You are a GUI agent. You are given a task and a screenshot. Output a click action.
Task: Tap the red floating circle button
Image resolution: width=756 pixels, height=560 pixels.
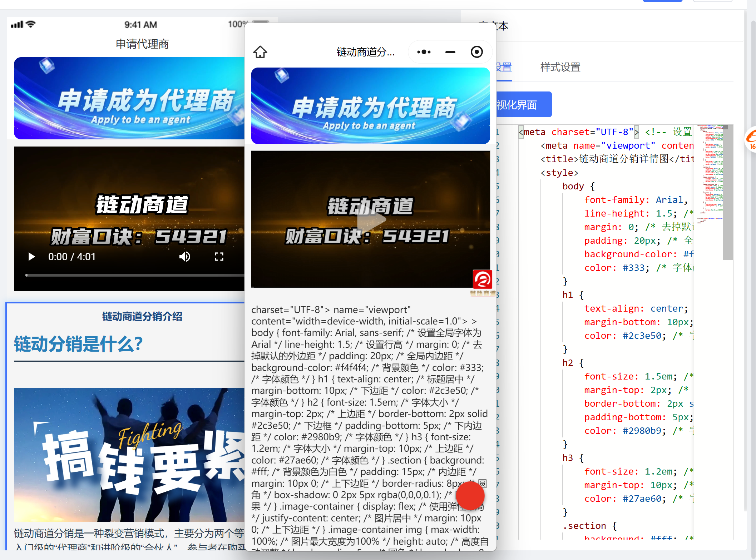pos(470,496)
